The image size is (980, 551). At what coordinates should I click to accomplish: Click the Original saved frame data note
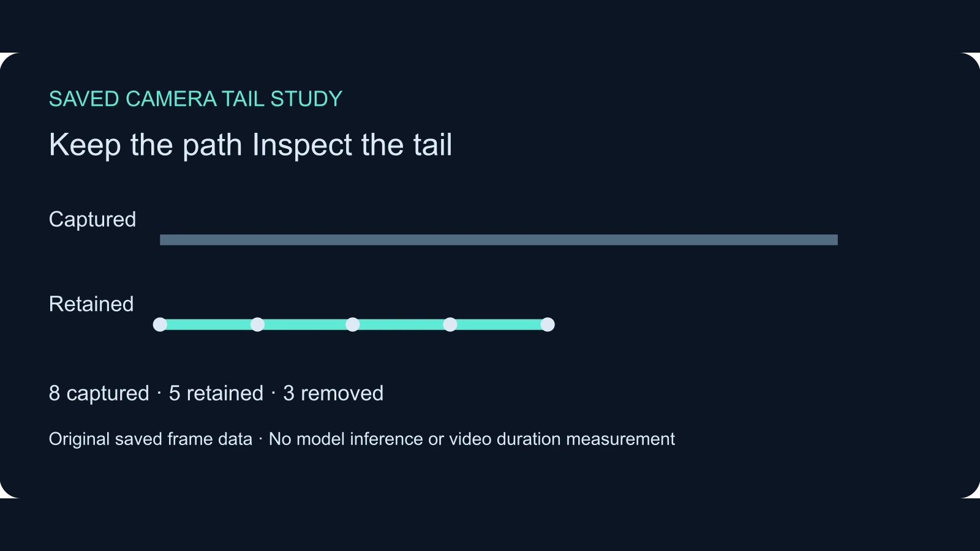tap(151, 439)
